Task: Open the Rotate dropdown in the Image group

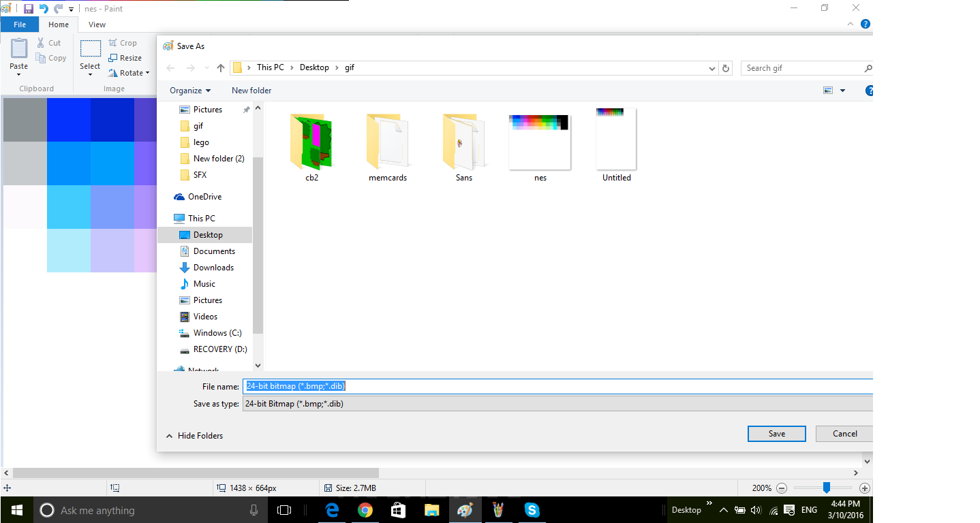Action: 128,73
